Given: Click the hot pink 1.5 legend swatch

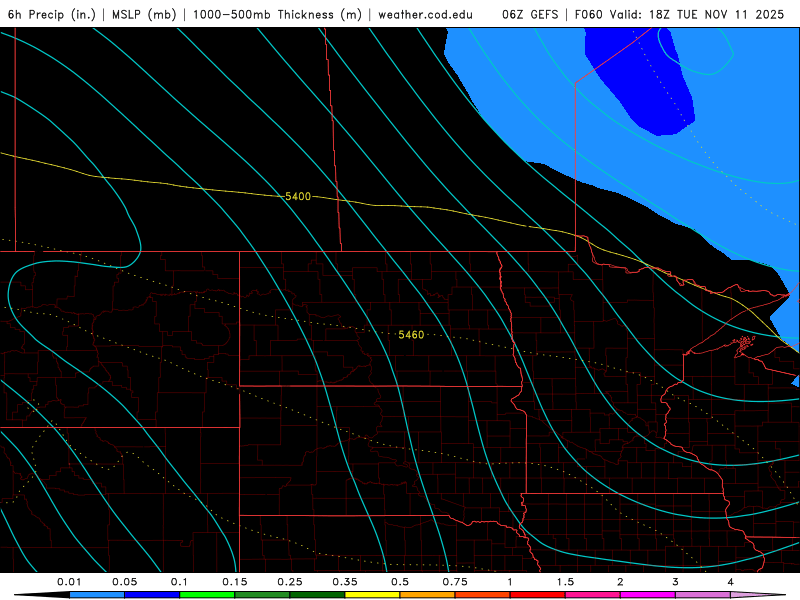Looking at the screenshot, I should tap(593, 595).
